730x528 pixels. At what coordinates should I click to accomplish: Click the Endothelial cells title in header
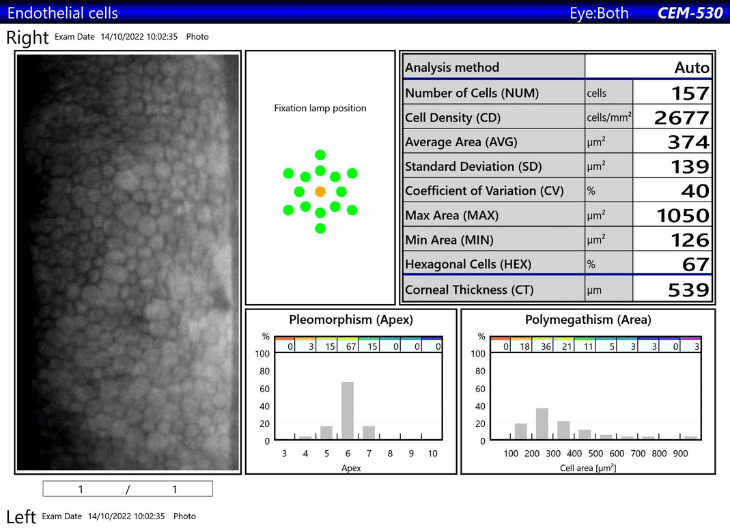coord(62,13)
